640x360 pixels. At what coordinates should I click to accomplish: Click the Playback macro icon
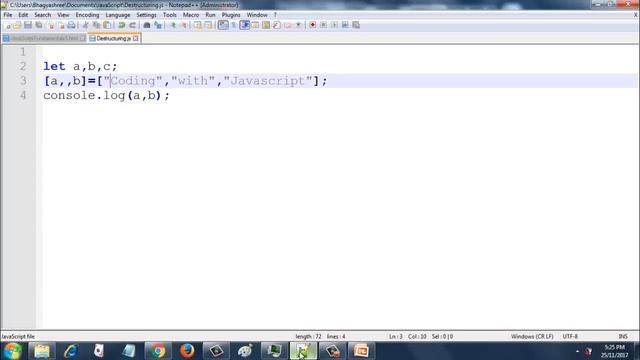[334, 25]
